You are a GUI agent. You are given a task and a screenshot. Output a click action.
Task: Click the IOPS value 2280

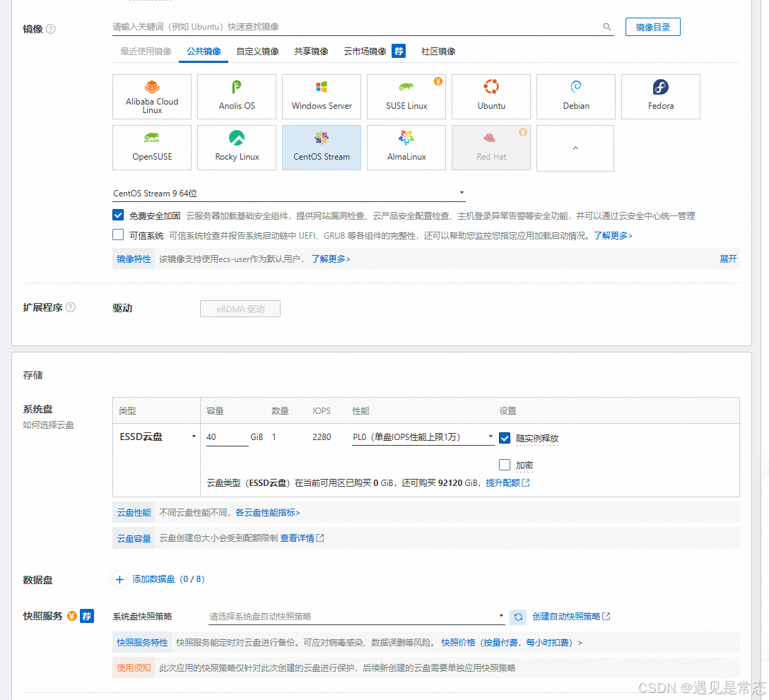[x=322, y=437]
